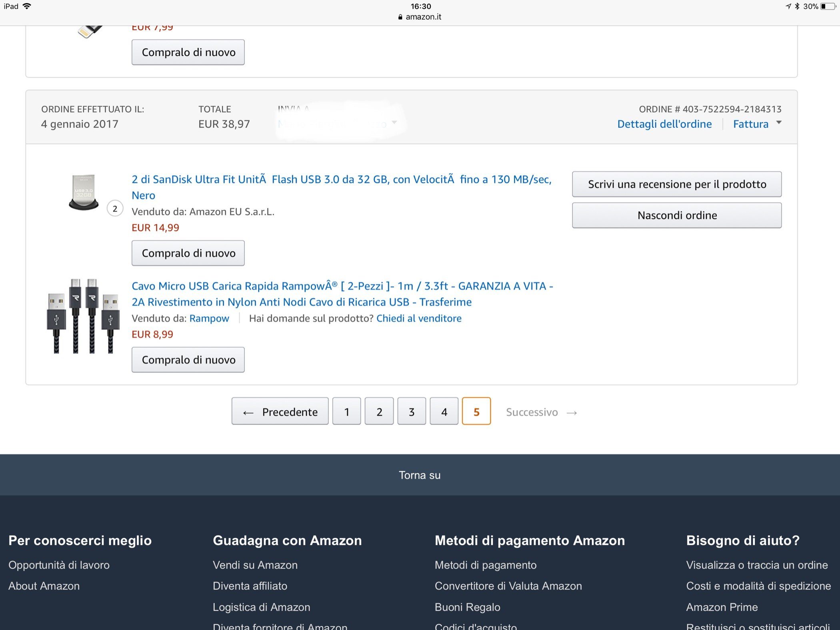Open Vendi su Amazon footer link
Screen dimensions: 840x630
click(x=255, y=565)
